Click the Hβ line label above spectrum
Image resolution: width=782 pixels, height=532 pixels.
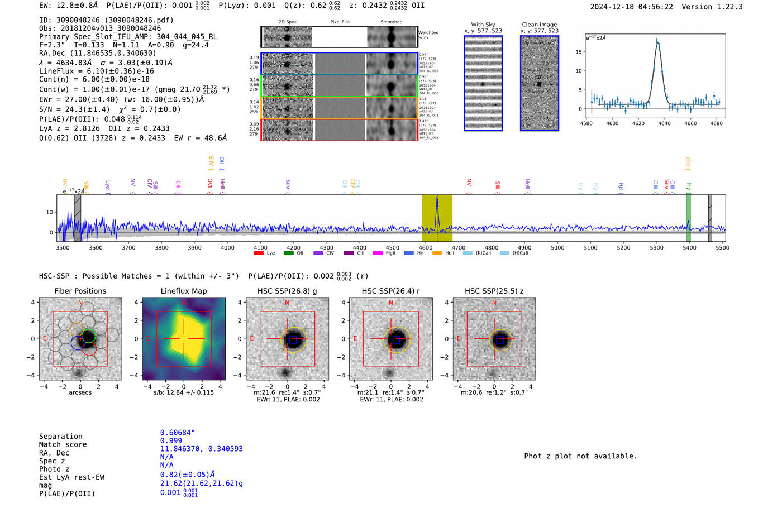click(621, 187)
